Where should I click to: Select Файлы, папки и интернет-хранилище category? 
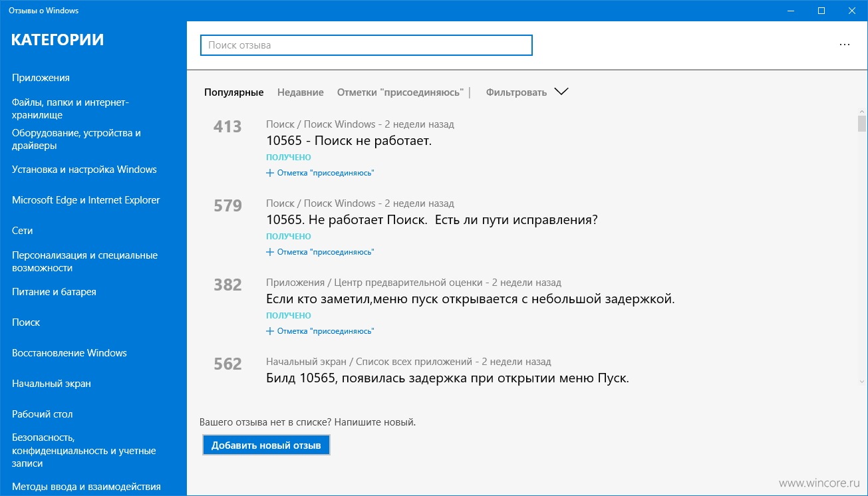click(x=71, y=108)
